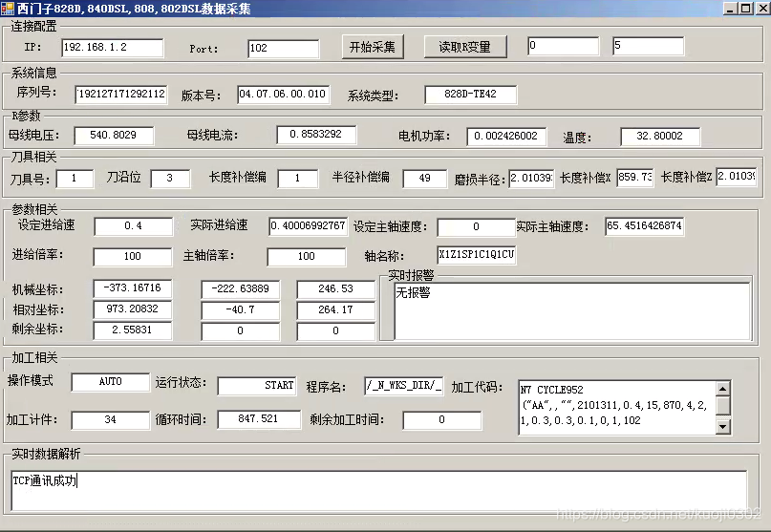The height and width of the screenshot is (532, 771).
Task: Click the 母线电压 field 540.8029
Action: [x=114, y=136]
